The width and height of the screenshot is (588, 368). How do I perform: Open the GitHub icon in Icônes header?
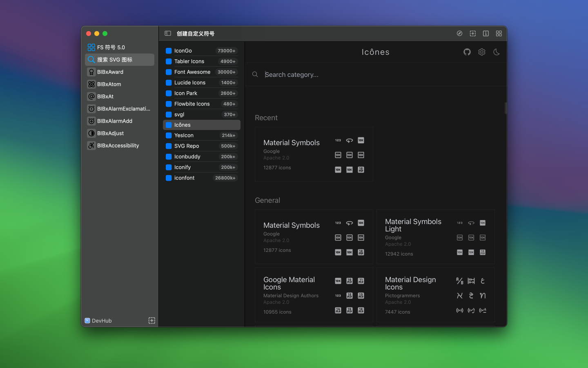tap(467, 52)
